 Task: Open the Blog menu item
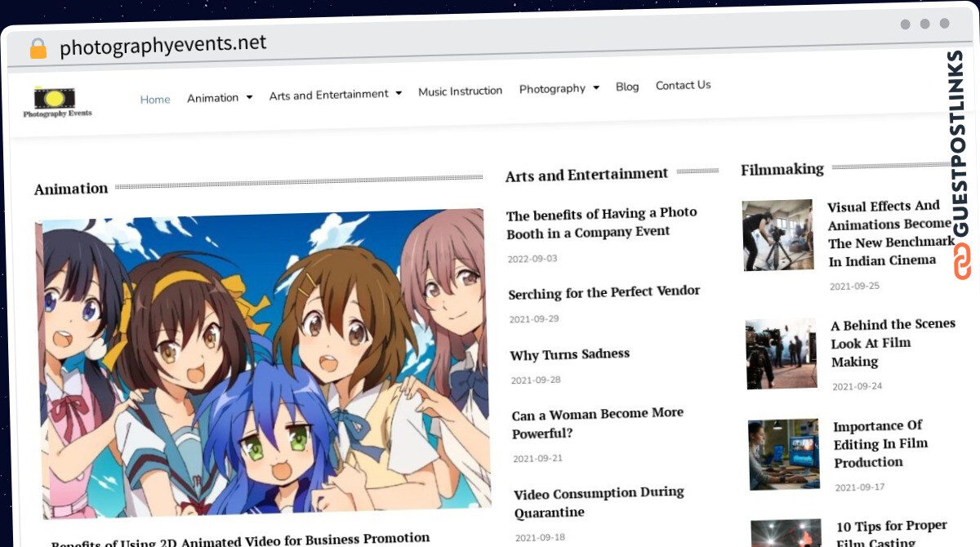tap(627, 87)
